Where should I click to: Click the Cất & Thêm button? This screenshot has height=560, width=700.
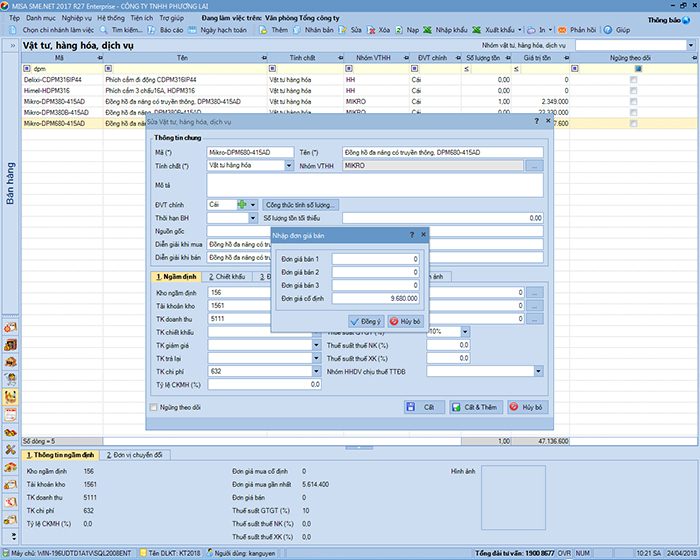(x=476, y=407)
